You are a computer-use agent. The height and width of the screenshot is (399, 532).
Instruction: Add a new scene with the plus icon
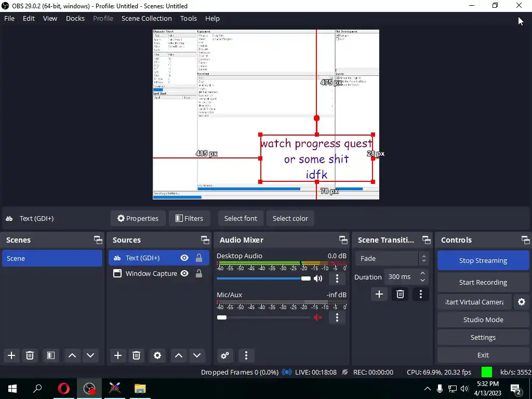tap(11, 355)
